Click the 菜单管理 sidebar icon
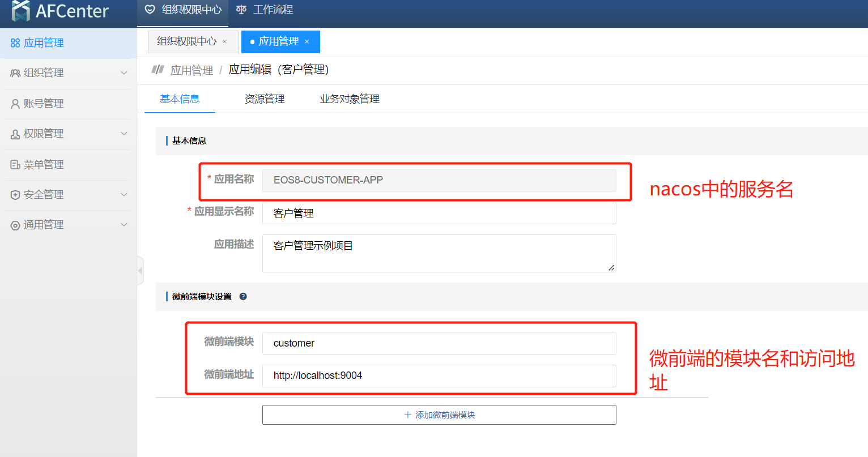Viewport: 868px width, 457px height. pos(15,165)
